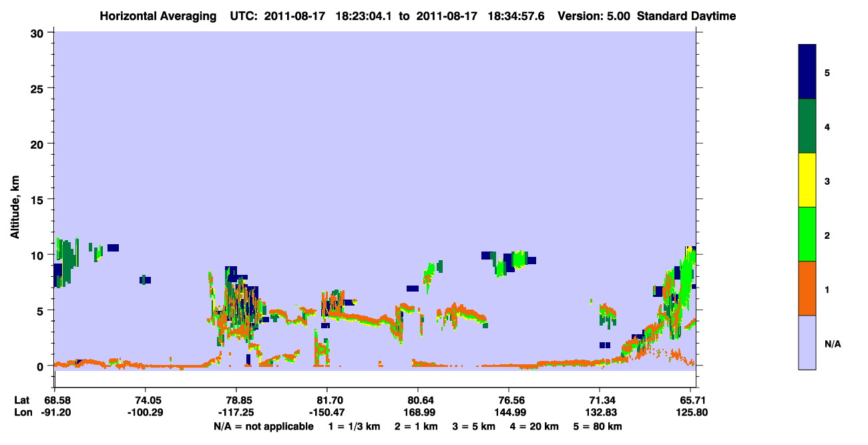Click the 'Lon' row label
Viewport: 868px width, 445px height.
tap(22, 412)
